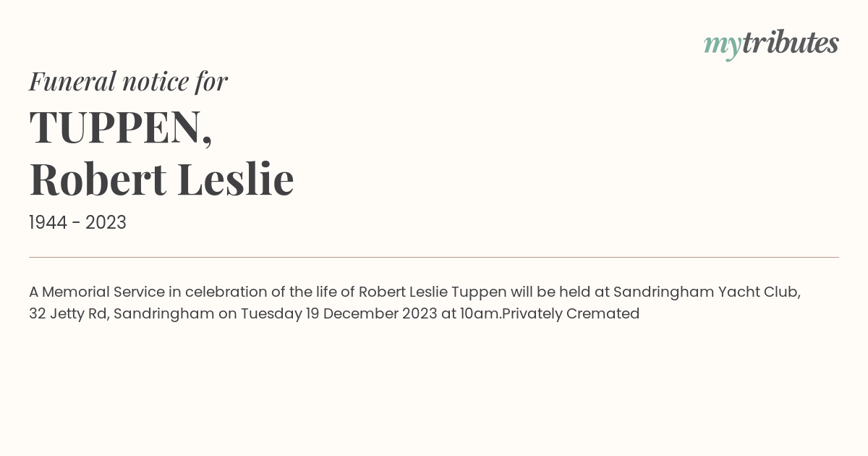Click the phrase "celebration of the life"
Image resolution: width=868 pixels, height=456 pixels.
pyautogui.click(x=263, y=292)
